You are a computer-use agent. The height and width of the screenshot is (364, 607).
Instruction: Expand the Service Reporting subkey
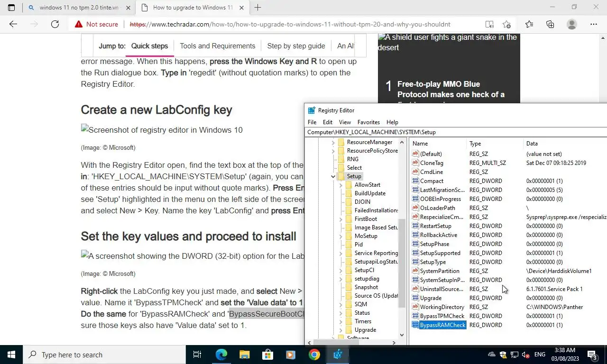tap(341, 253)
